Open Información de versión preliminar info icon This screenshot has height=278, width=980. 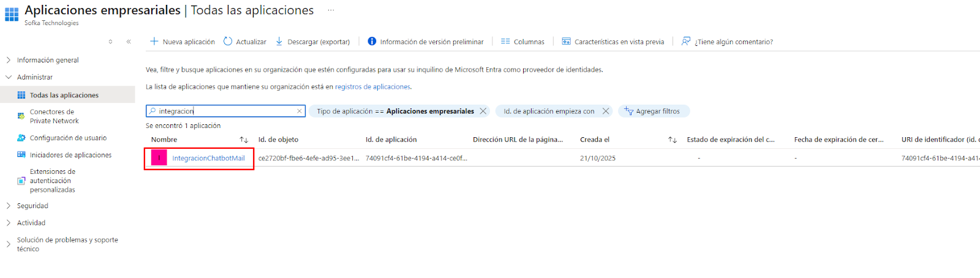(x=372, y=42)
